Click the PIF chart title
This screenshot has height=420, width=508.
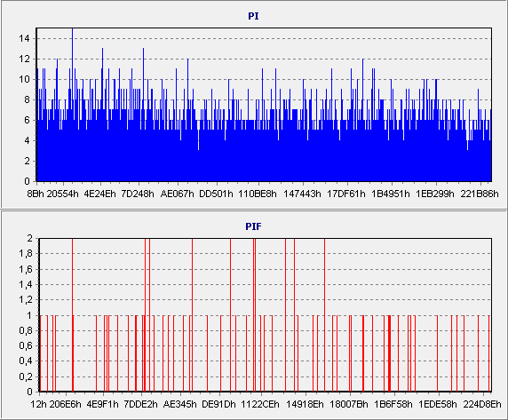(x=253, y=226)
